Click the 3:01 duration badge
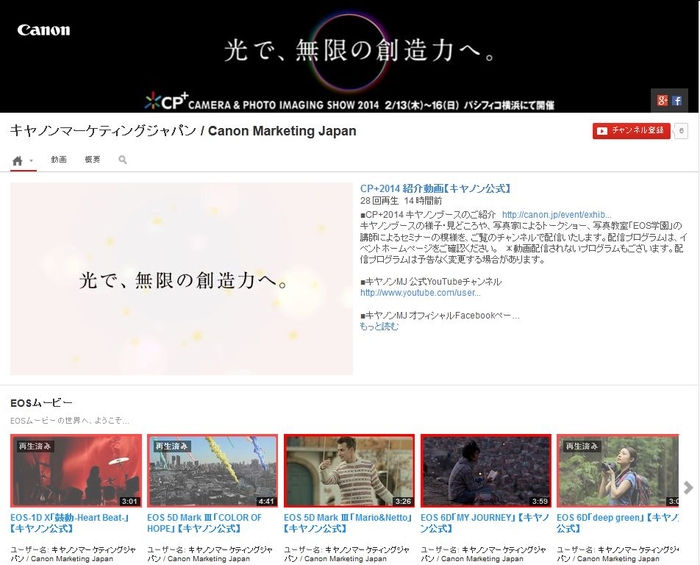Viewport: 700px width, 565px height. coord(129,501)
